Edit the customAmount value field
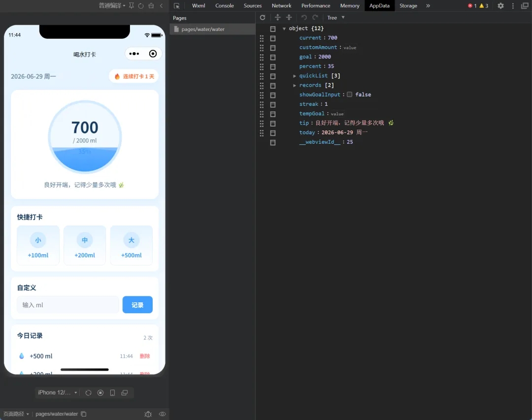 (x=350, y=48)
